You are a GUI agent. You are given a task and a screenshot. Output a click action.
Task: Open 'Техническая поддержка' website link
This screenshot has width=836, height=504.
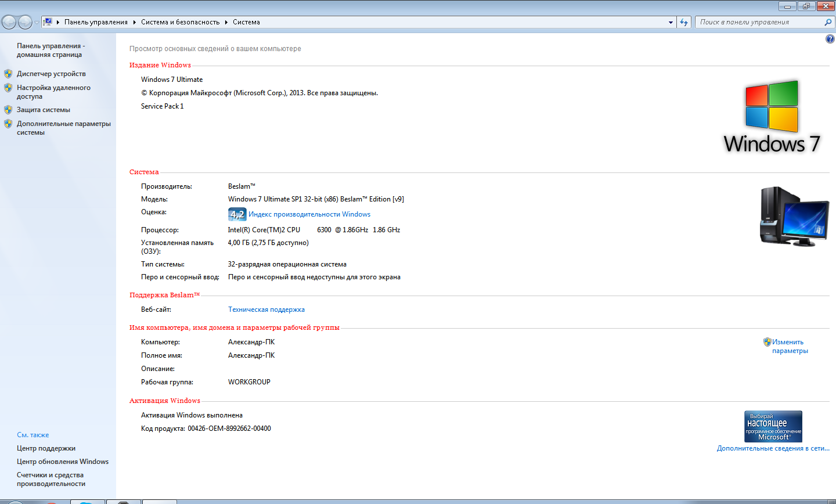pyautogui.click(x=266, y=309)
